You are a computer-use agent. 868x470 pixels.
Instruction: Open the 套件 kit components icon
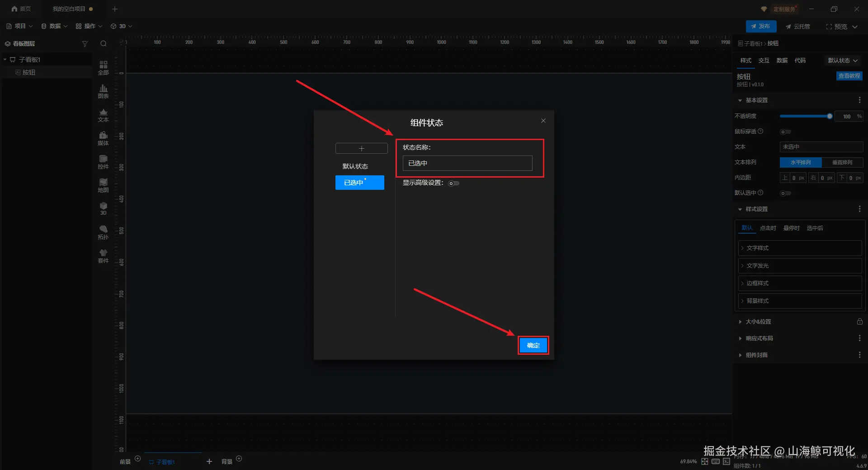click(x=103, y=256)
